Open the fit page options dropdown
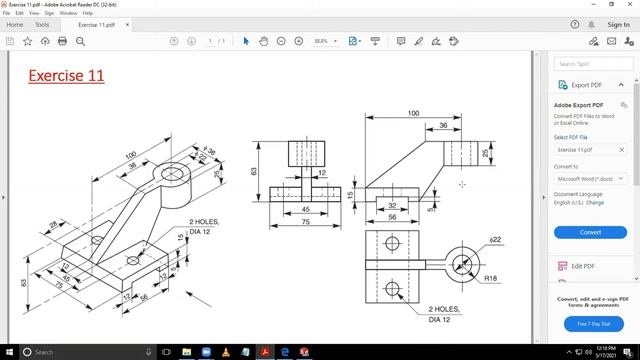The height and width of the screenshot is (360, 640). pyautogui.click(x=355, y=41)
